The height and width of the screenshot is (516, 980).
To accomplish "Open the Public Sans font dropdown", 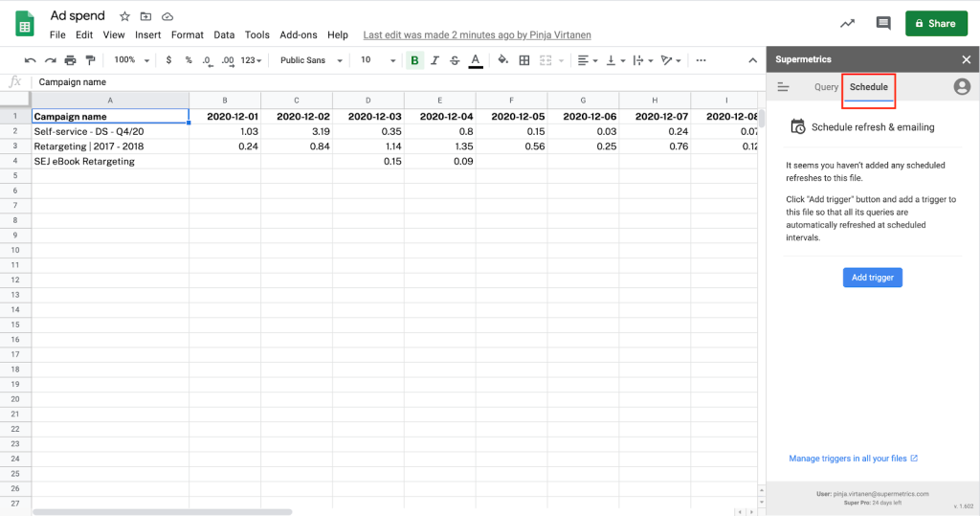I will tap(310, 60).
